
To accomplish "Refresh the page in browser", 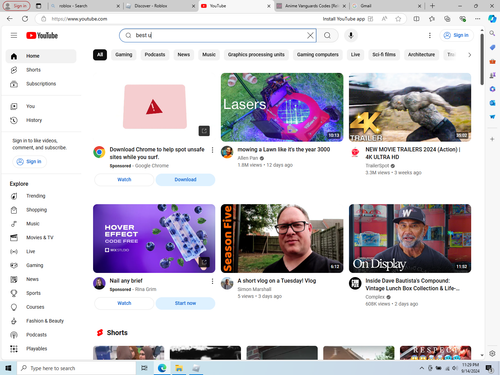I will pos(25,19).
